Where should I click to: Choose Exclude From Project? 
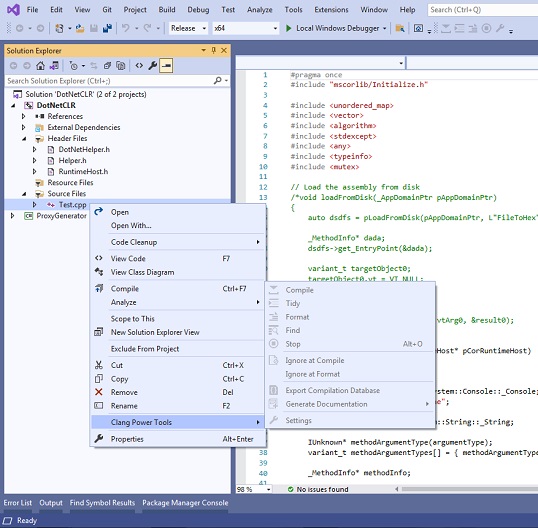pos(178,349)
